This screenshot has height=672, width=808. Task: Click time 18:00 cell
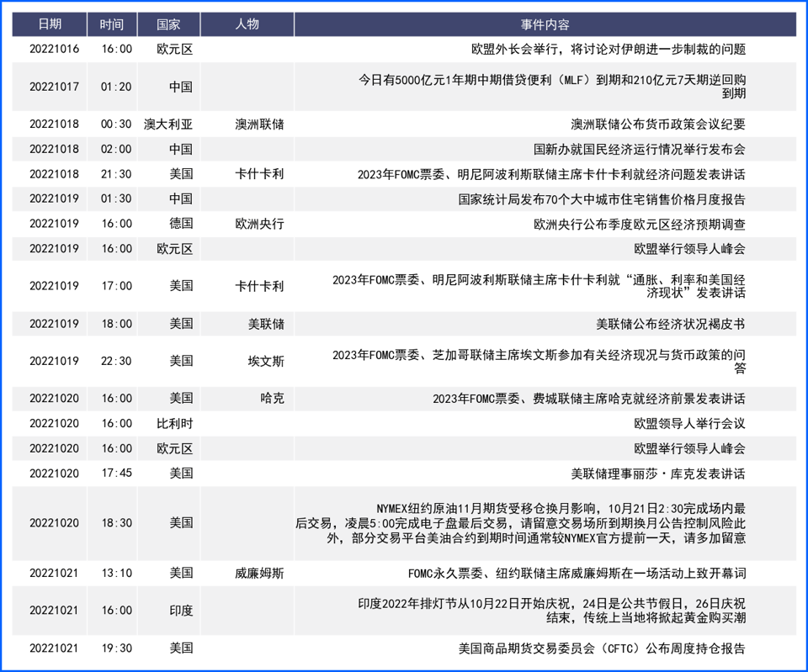click(x=116, y=324)
